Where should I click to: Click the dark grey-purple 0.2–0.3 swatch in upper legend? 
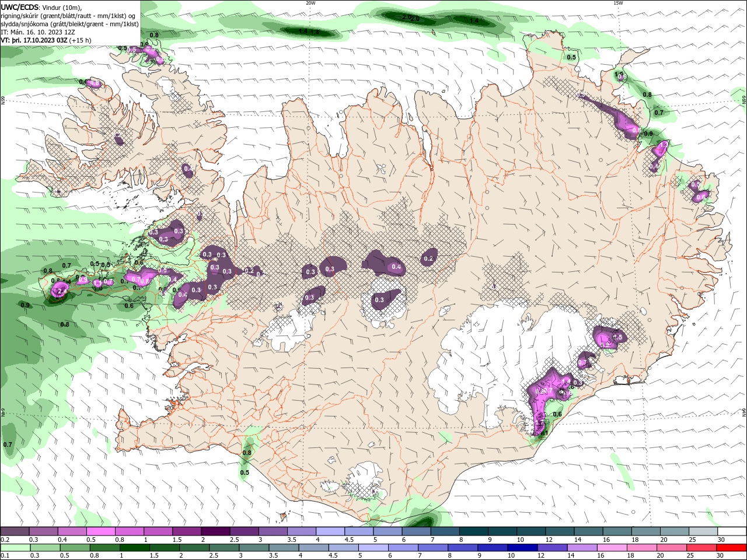[14, 531]
